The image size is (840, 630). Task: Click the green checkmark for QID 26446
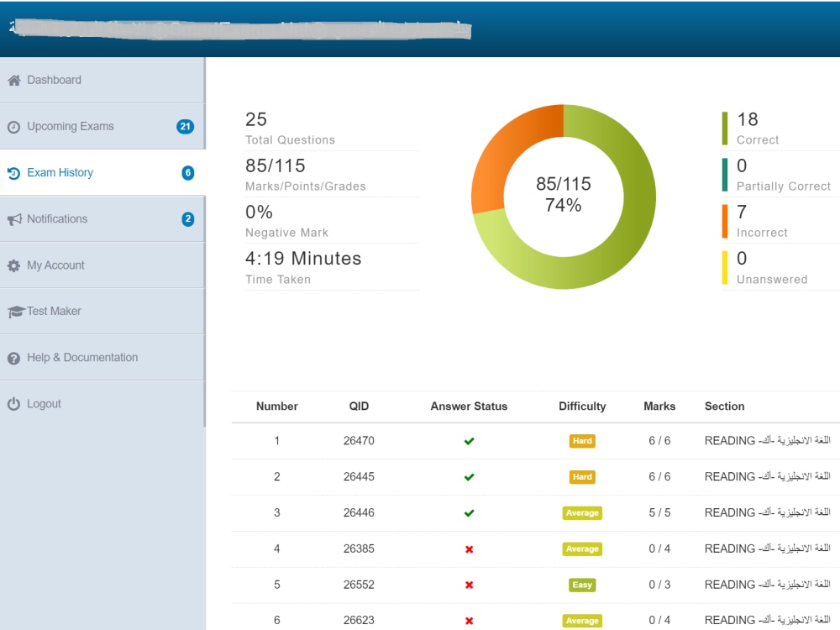click(470, 512)
